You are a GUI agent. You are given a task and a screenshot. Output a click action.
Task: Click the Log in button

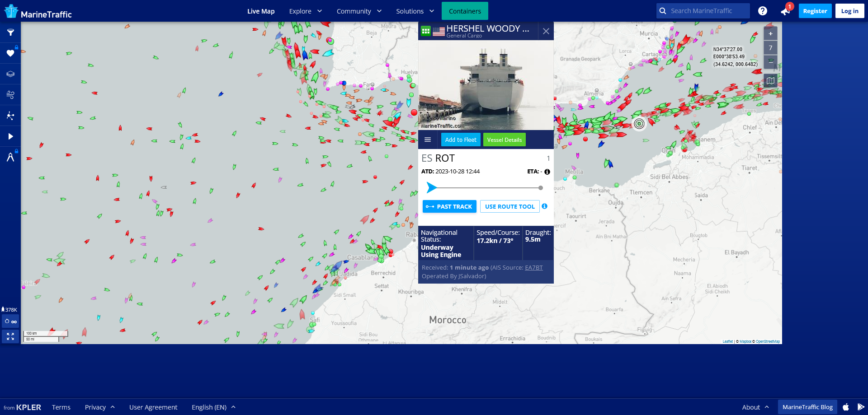point(849,11)
